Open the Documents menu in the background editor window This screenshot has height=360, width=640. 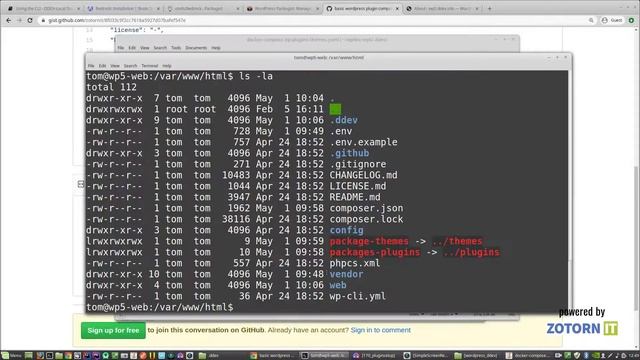(x=196, y=48)
